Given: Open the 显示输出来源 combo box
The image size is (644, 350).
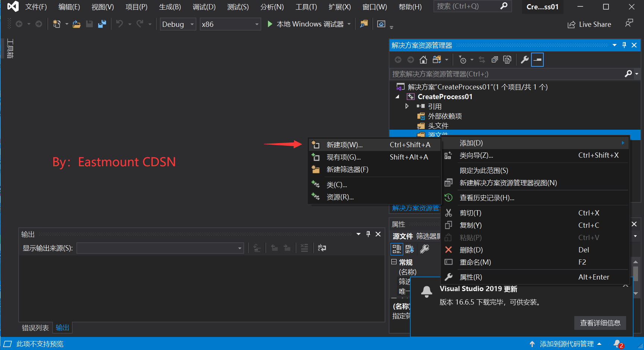Looking at the screenshot, I should 160,248.
